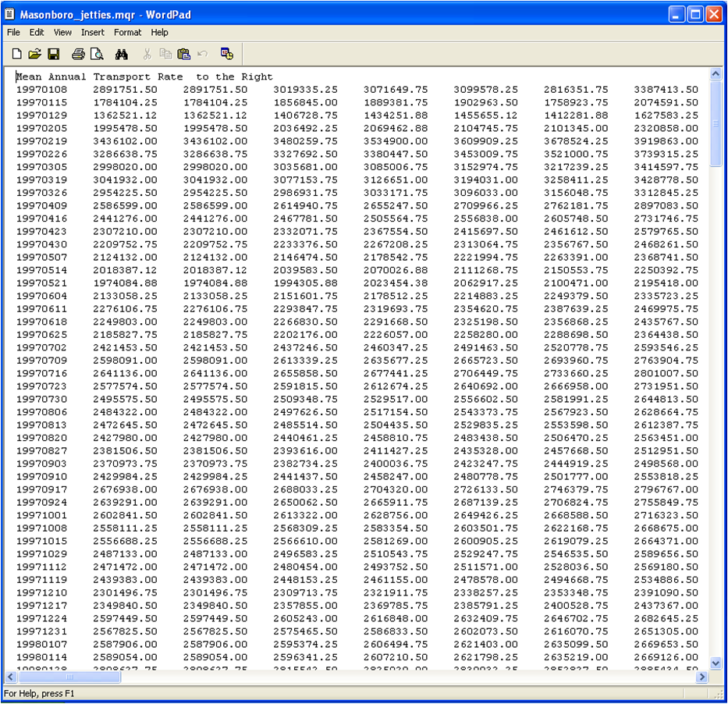728x704 pixels.
Task: Click the Cut scissors icon
Action: click(147, 55)
